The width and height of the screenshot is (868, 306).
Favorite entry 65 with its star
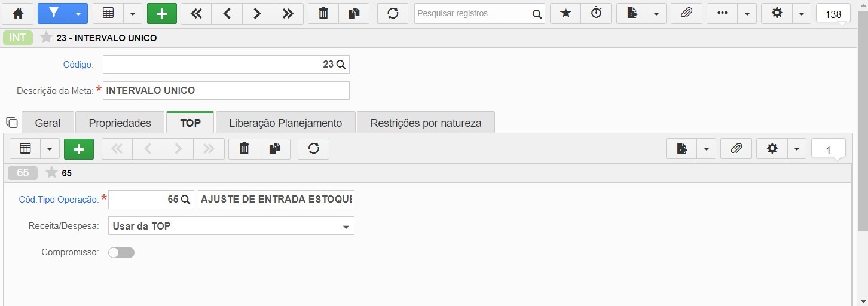(x=51, y=173)
